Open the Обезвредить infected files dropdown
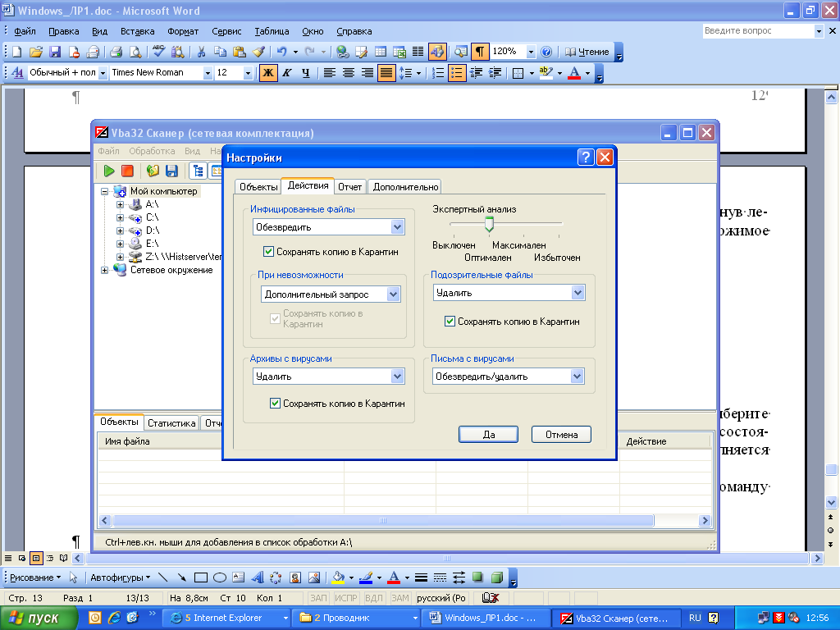This screenshot has width=840, height=630. click(397, 227)
